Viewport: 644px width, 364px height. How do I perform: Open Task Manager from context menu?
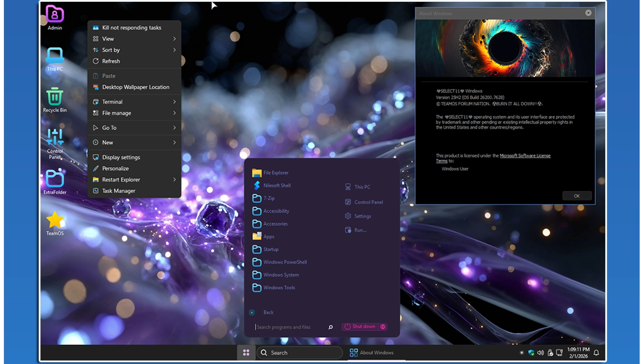[x=119, y=191]
